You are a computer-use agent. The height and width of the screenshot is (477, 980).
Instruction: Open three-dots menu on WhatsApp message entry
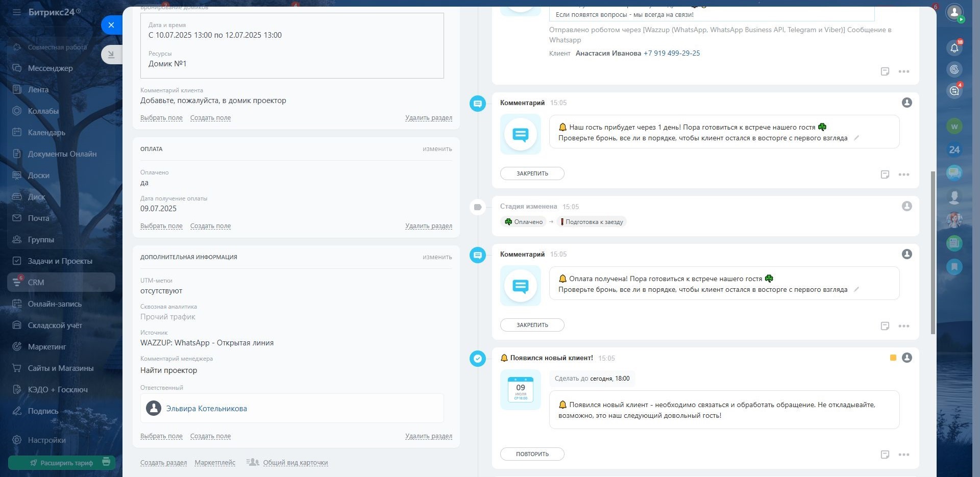pos(903,71)
